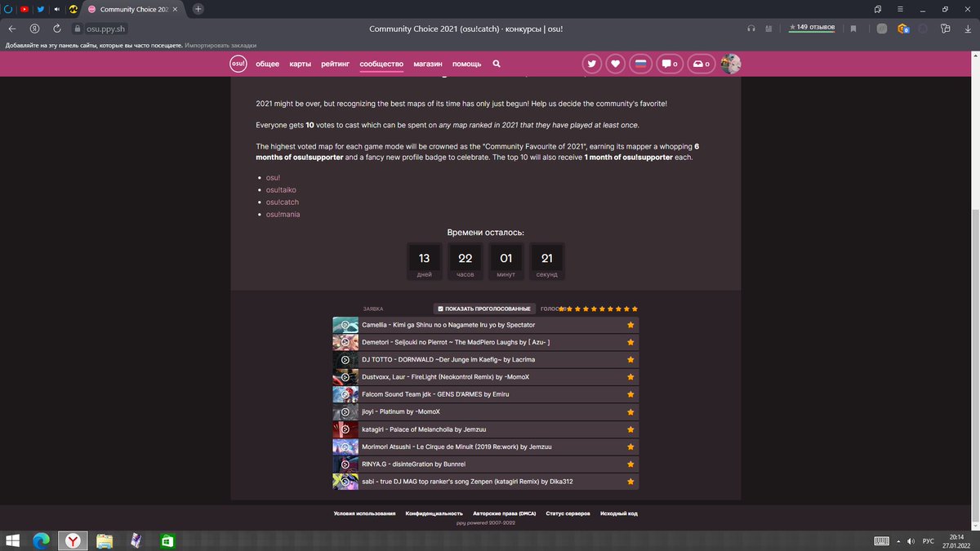Open the pinned Twitter tab
Image resolution: width=980 pixels, height=551 pixels.
pyautogui.click(x=40, y=9)
